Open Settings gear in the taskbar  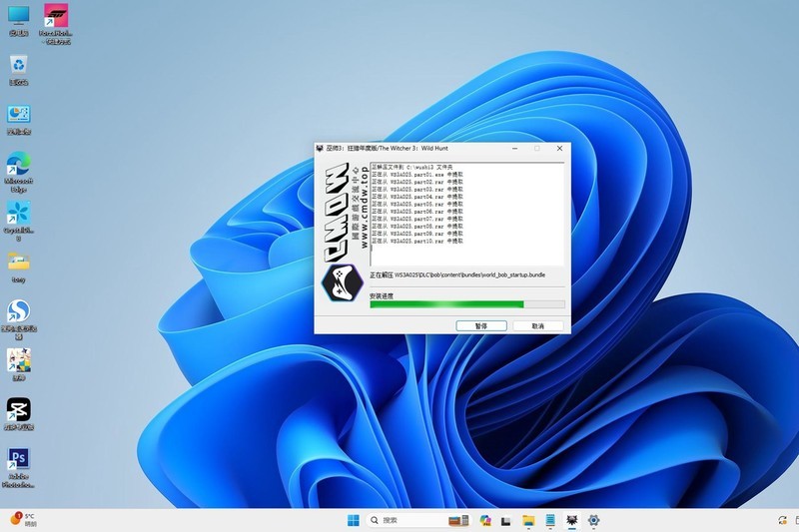tap(593, 520)
